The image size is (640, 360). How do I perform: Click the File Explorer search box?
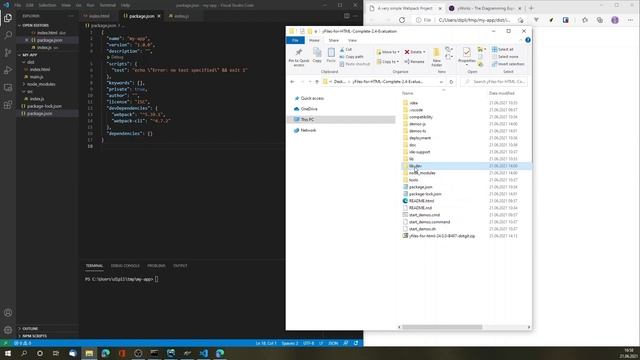[x=494, y=82]
